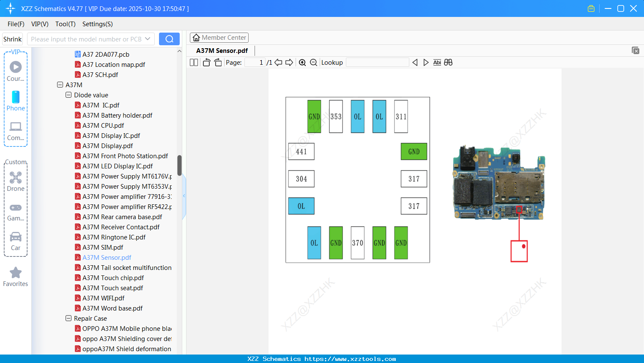Click the yellow VIP store icon in title bar
Screen dimensions: 644x363
[x=591, y=8]
